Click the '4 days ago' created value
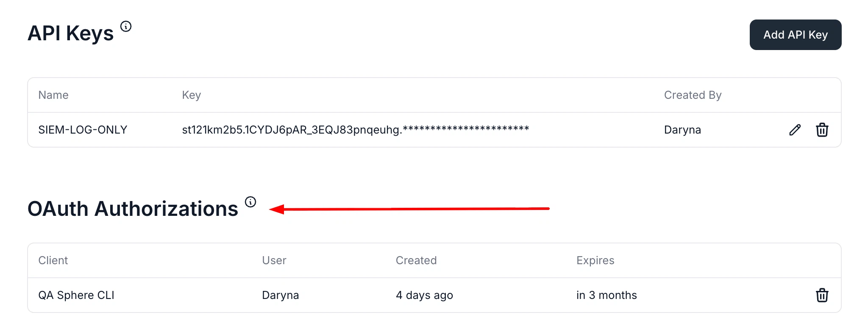Viewport: 868px width, 335px height. point(424,295)
